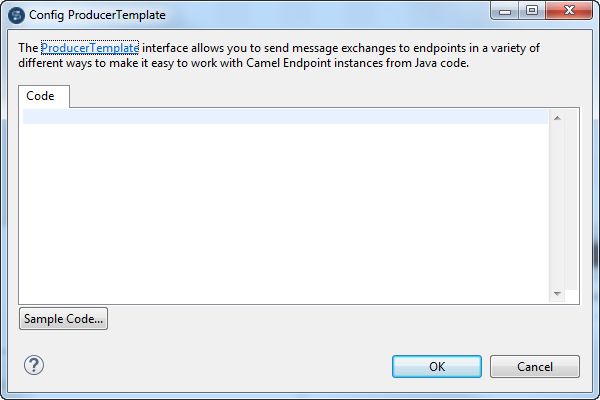Click the help question mark icon
The image size is (600, 400).
point(34,365)
